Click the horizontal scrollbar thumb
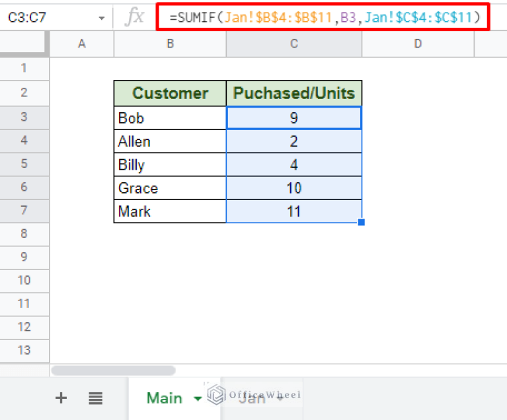The height and width of the screenshot is (420, 507). click(x=113, y=370)
